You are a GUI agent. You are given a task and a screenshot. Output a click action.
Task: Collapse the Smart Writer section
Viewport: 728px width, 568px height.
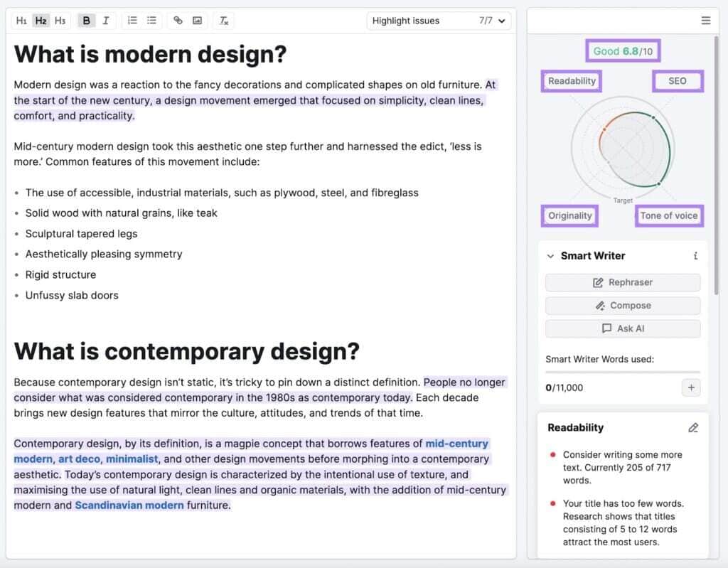(x=550, y=256)
